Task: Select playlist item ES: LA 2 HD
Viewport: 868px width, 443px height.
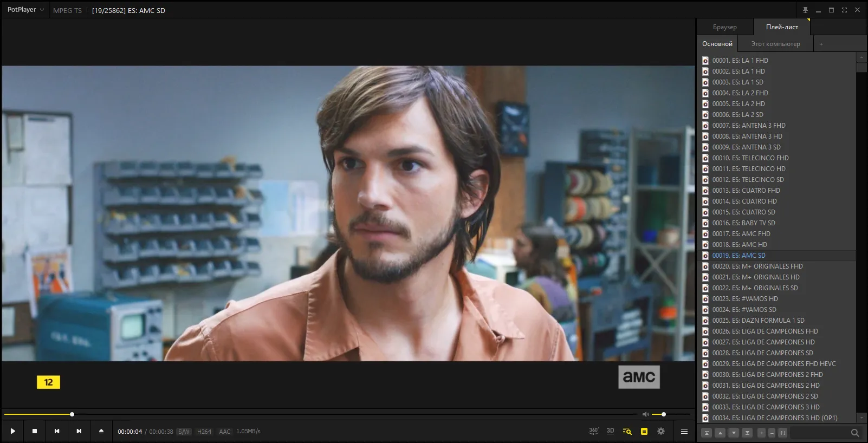Action: (777, 104)
